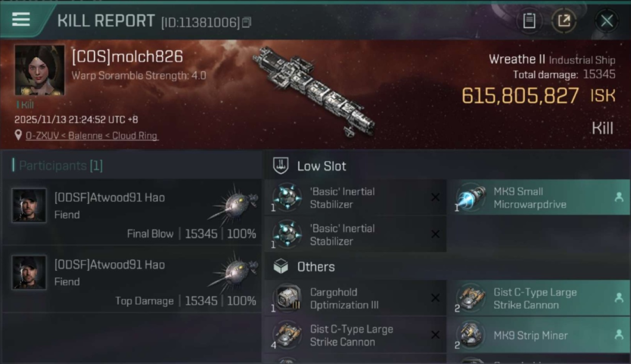The width and height of the screenshot is (631, 364).
Task: Open the O-ZXUV location link
Action: [92, 136]
